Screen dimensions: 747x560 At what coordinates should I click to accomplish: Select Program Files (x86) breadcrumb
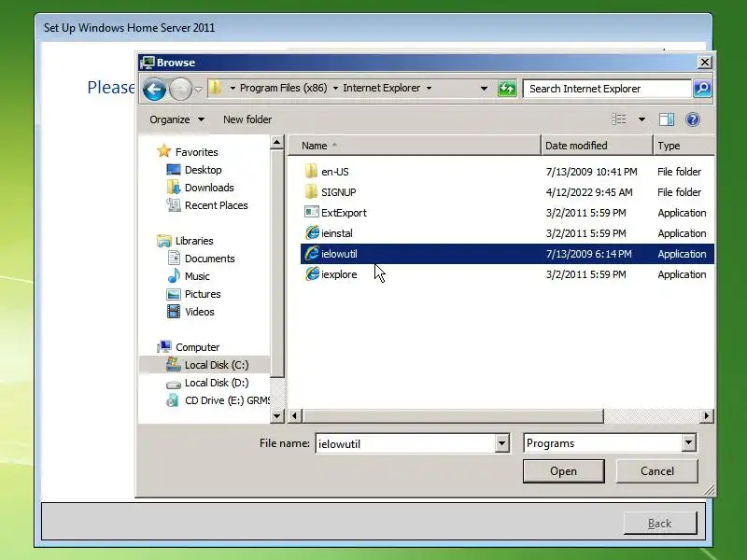click(x=284, y=88)
